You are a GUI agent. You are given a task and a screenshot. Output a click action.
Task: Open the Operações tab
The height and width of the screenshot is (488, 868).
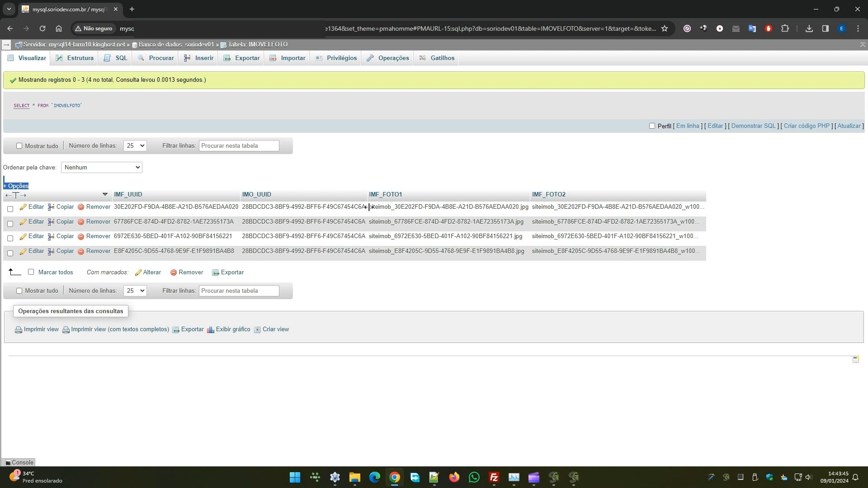click(x=388, y=58)
